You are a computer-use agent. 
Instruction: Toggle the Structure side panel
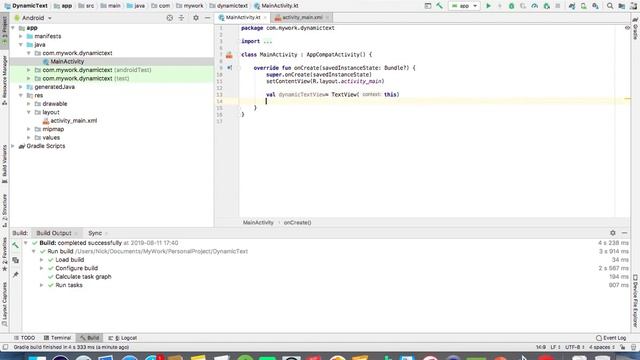click(x=4, y=211)
